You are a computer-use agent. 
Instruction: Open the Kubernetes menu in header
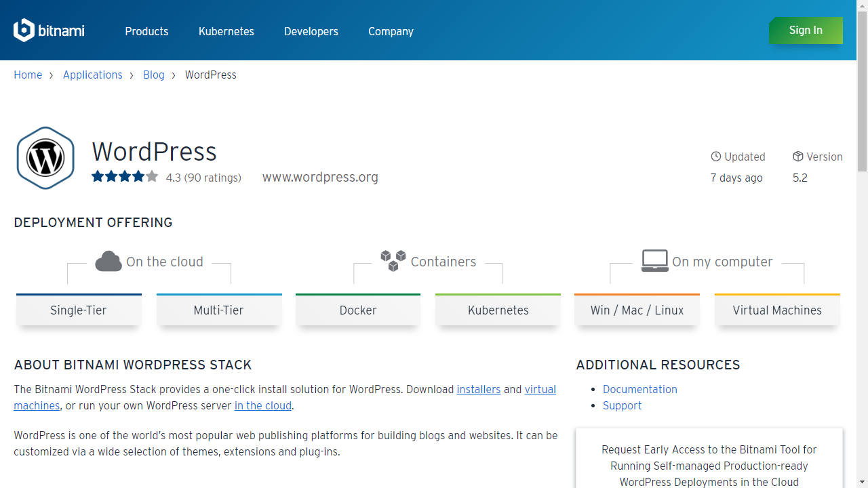(x=226, y=31)
